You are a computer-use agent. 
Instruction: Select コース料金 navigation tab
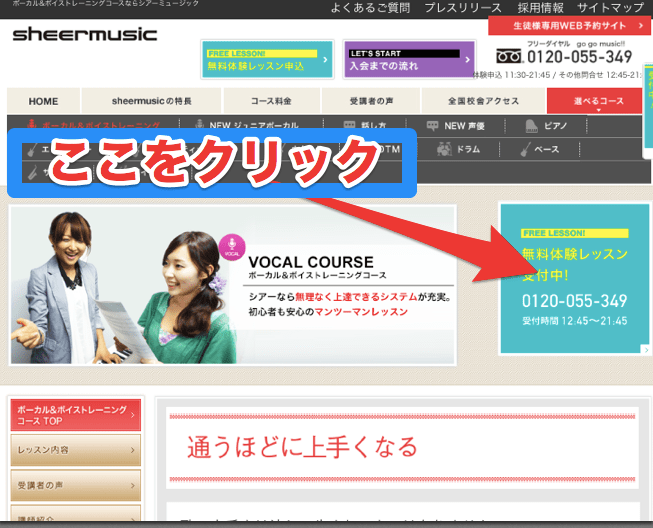point(272,101)
